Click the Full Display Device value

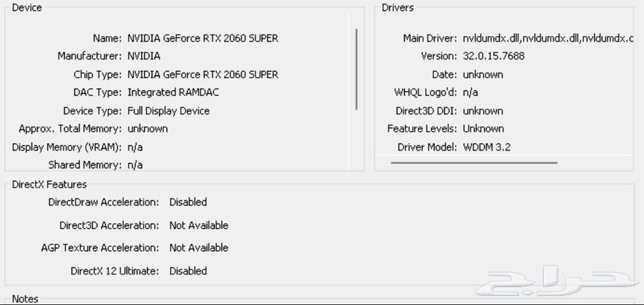(168, 111)
